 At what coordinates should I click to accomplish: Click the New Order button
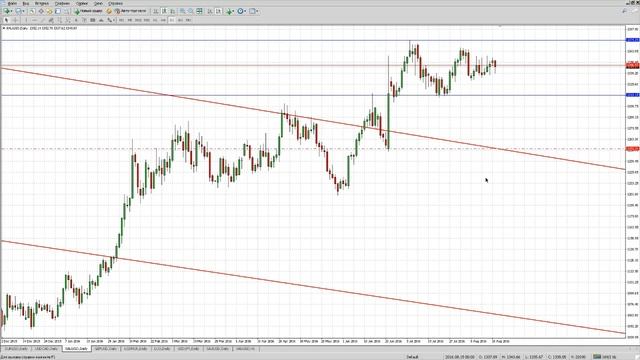(88, 11)
